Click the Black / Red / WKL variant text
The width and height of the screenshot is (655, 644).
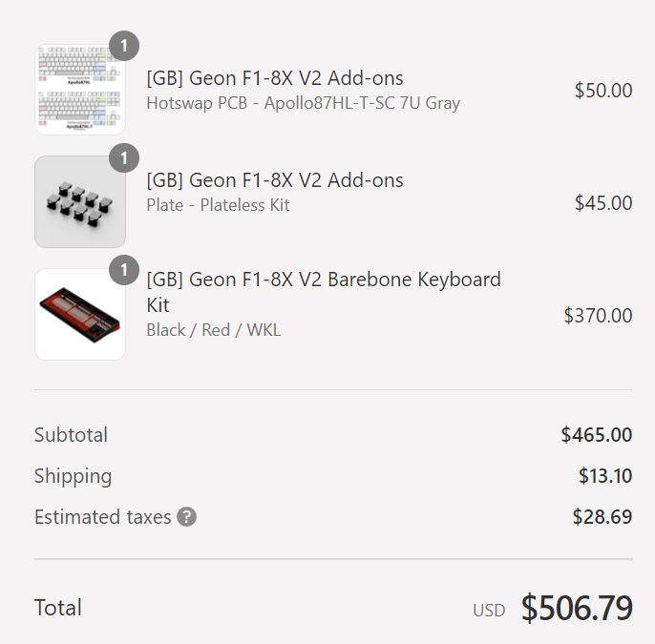213,330
